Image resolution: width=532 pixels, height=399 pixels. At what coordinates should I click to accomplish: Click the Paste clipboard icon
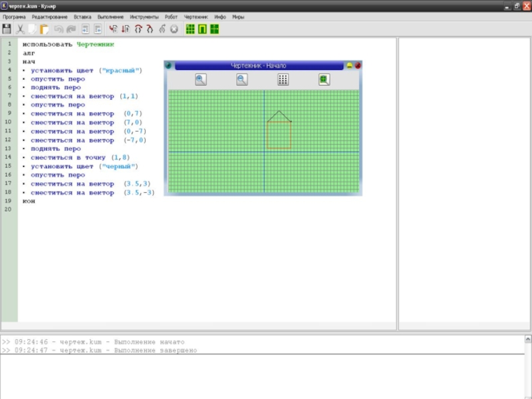tap(44, 29)
